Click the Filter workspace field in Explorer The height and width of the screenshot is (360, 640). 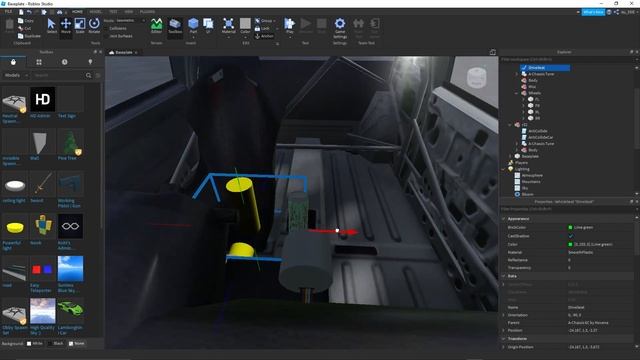(x=567, y=60)
